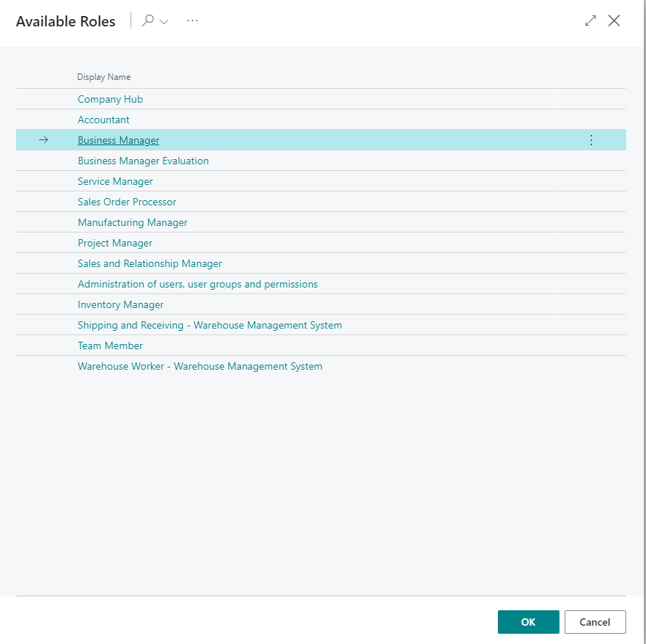Choose the Accountant role
The height and width of the screenshot is (644, 646).
pyautogui.click(x=103, y=120)
